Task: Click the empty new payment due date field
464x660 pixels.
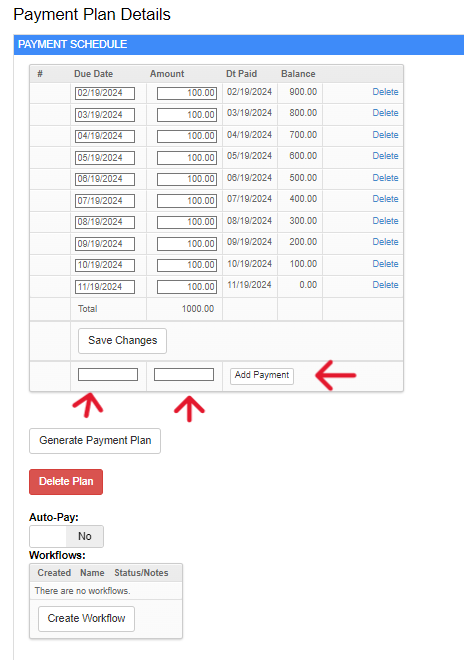Action: [108, 375]
